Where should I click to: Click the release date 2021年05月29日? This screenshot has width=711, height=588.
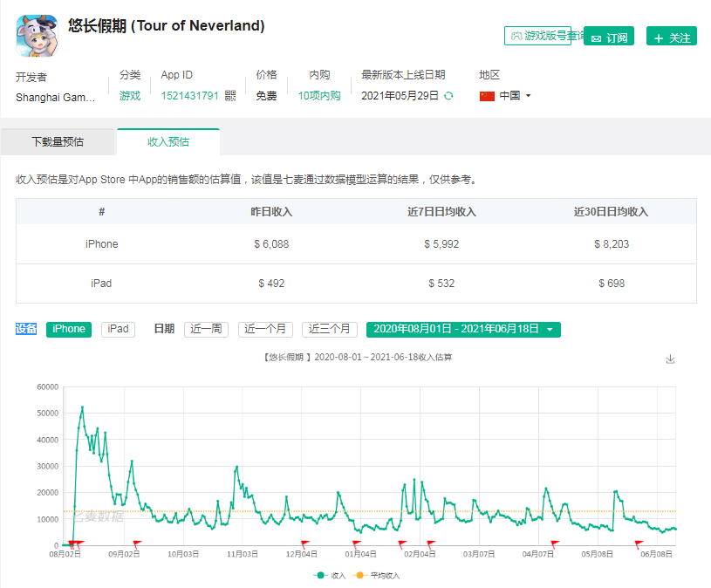(x=400, y=96)
